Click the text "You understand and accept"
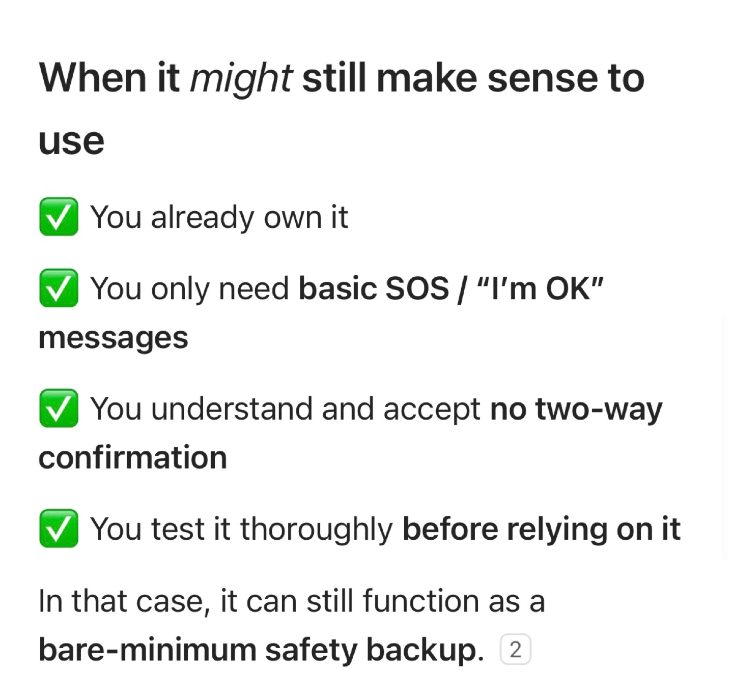This screenshot has height=700, width=733. click(285, 409)
